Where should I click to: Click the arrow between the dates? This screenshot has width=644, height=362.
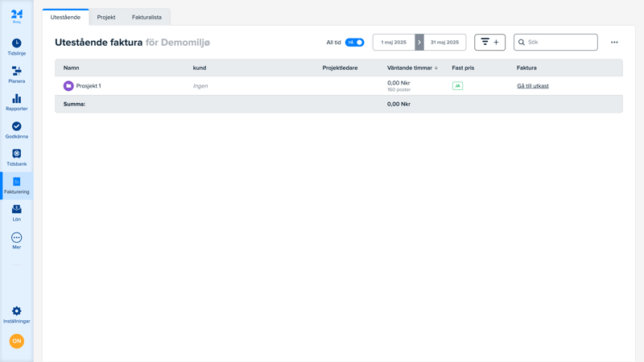click(419, 43)
